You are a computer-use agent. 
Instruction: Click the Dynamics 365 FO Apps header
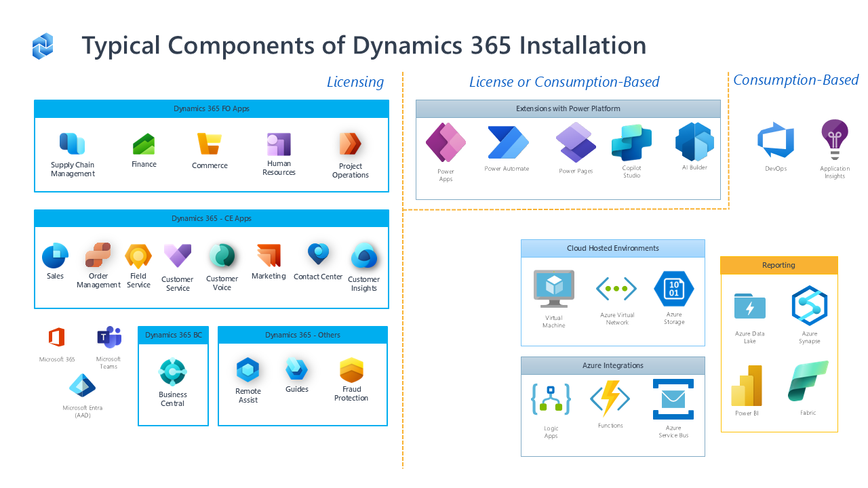211,108
